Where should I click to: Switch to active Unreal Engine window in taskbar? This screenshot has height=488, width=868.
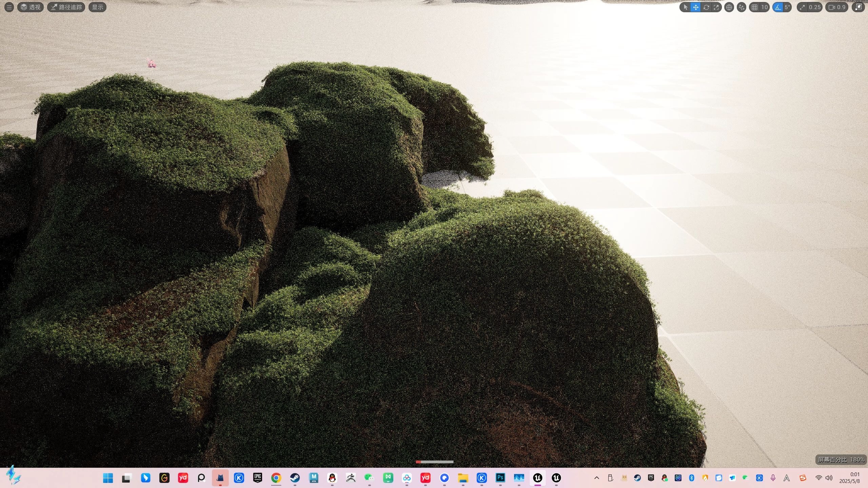(x=538, y=478)
